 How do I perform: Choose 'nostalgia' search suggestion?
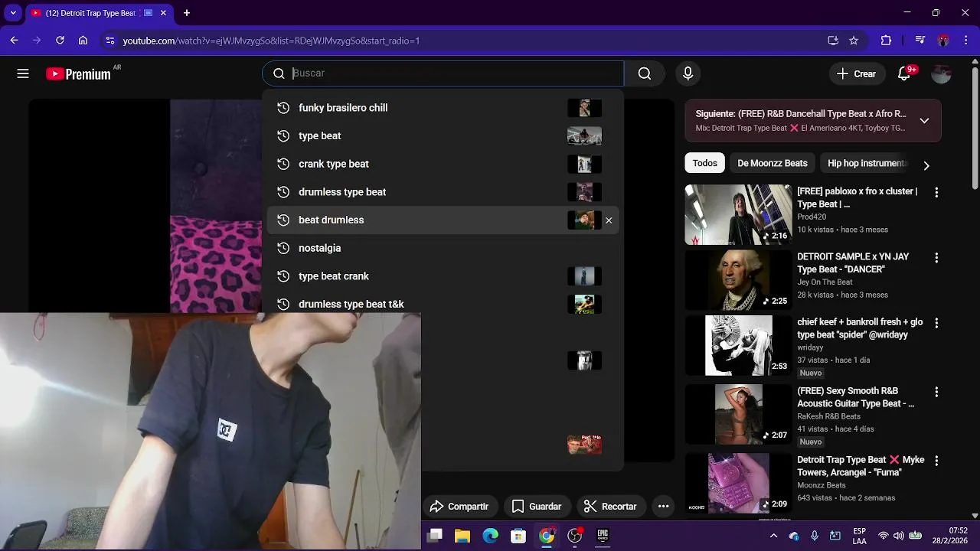point(443,248)
